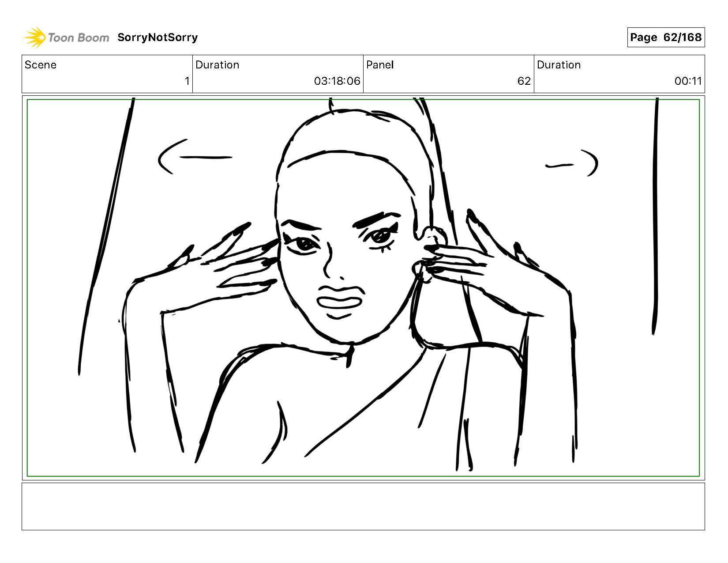Click the empty notes box below panel
This screenshot has height=563, width=728.
pyautogui.click(x=363, y=506)
